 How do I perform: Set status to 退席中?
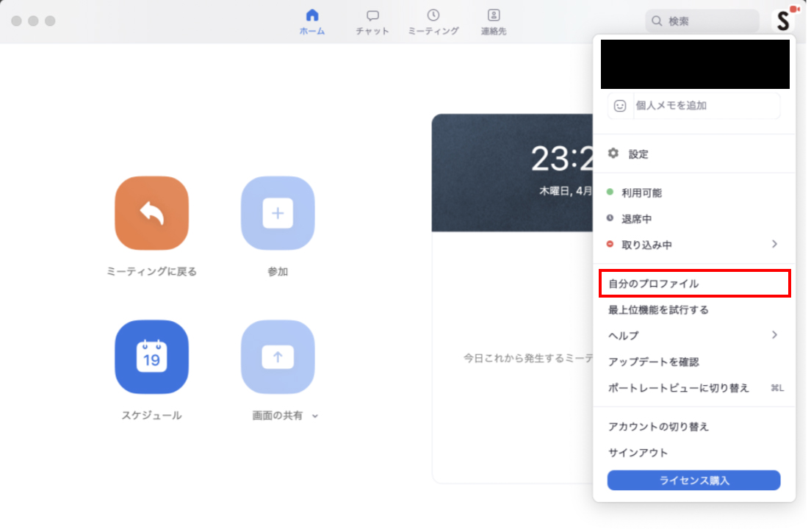[693, 218]
